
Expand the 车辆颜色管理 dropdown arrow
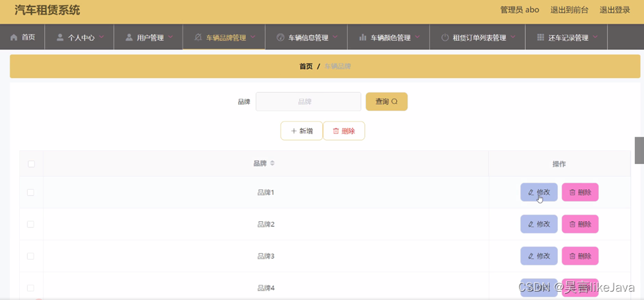(417, 37)
